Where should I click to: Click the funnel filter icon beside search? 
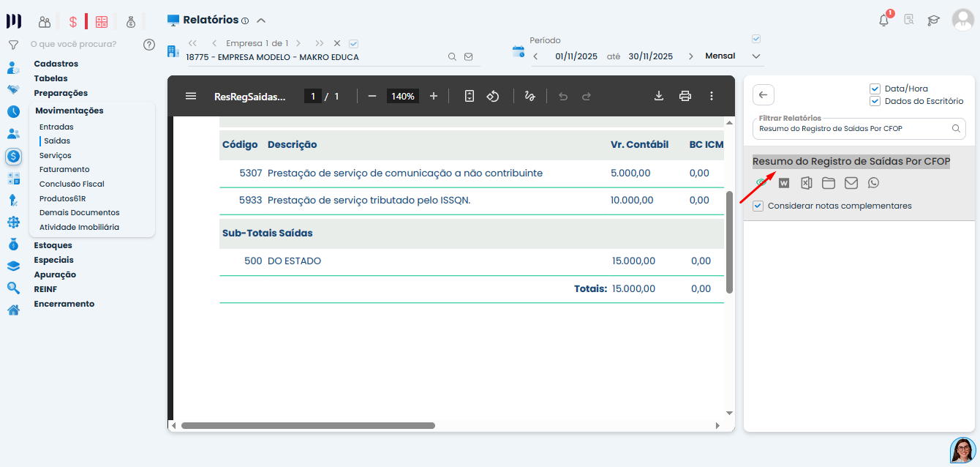coord(13,45)
